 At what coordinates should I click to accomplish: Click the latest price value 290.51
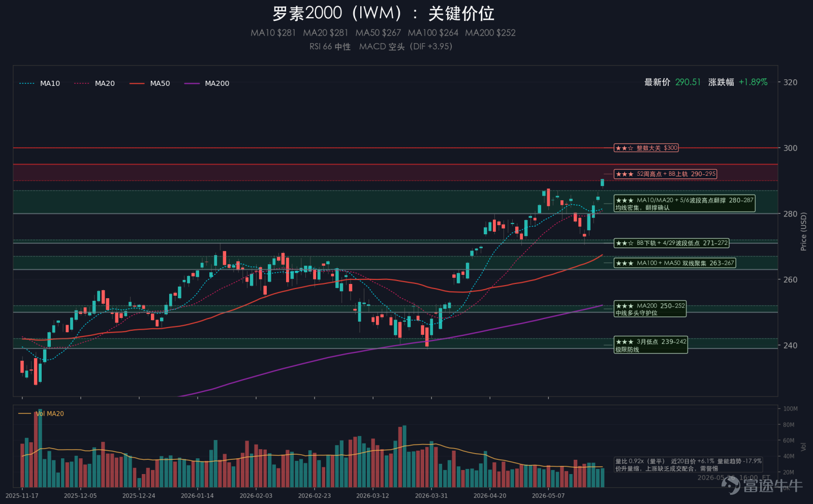click(688, 82)
